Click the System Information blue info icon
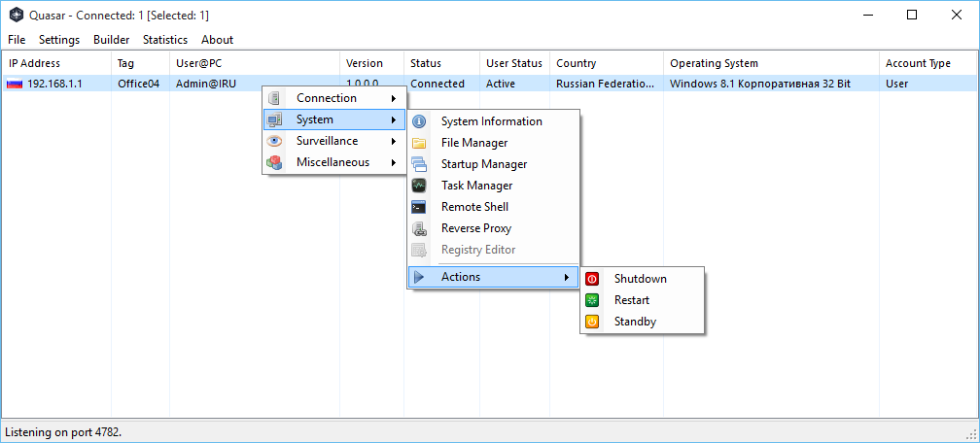This screenshot has height=443, width=980. 419,121
